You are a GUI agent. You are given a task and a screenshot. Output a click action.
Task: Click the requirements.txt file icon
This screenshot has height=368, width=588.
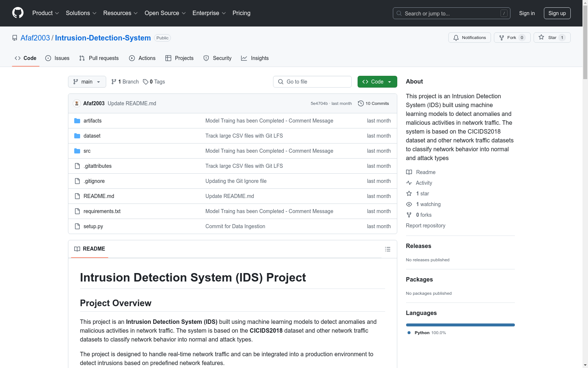click(77, 211)
